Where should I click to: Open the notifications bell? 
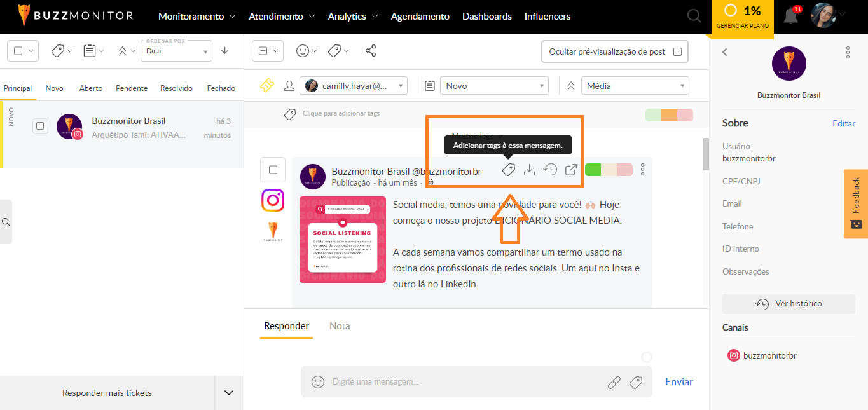[x=790, y=17]
